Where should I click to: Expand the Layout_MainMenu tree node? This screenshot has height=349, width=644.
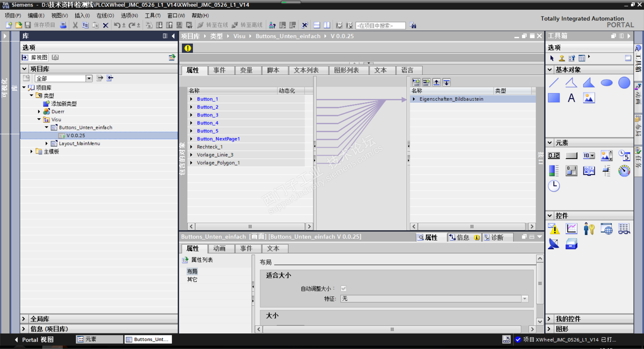(47, 144)
